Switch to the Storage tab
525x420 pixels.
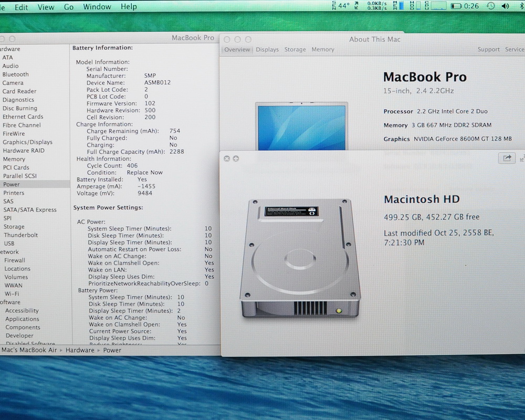point(295,49)
